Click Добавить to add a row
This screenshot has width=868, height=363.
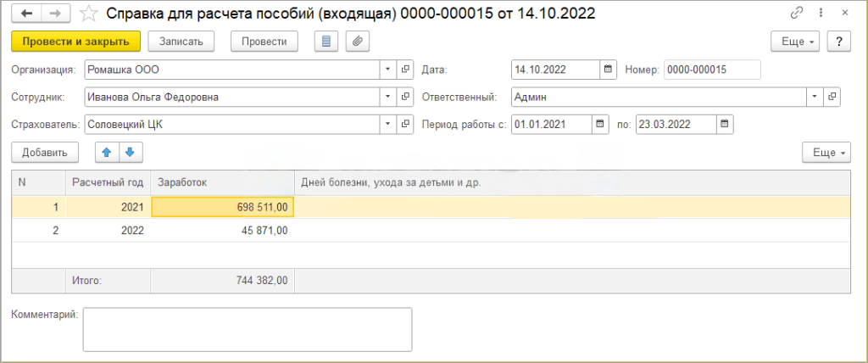tap(45, 153)
